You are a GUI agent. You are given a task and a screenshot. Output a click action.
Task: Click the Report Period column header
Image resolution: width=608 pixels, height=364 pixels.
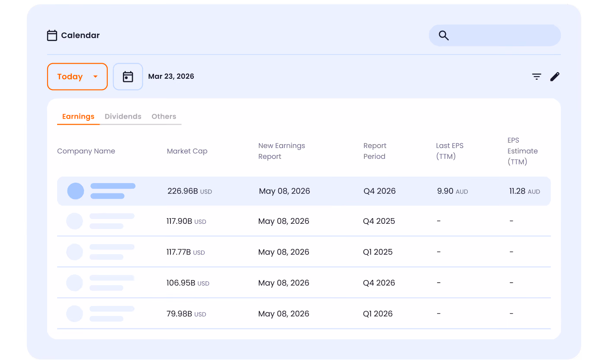(375, 151)
